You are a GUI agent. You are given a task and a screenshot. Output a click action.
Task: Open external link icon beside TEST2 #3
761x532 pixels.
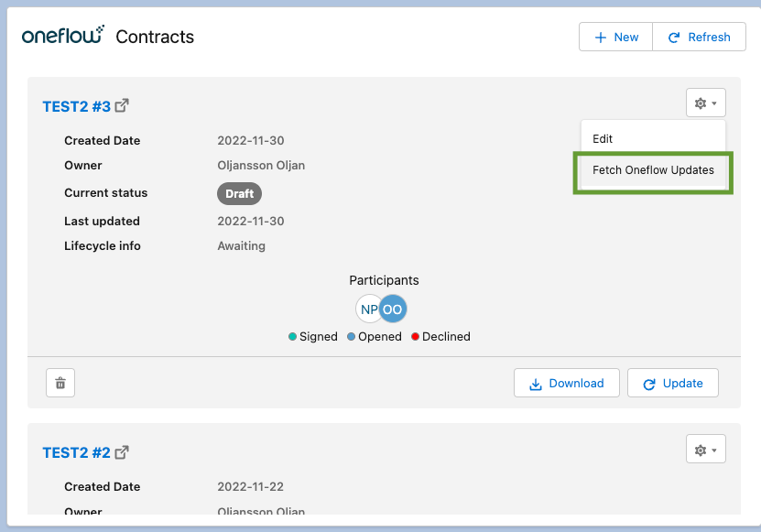122,106
